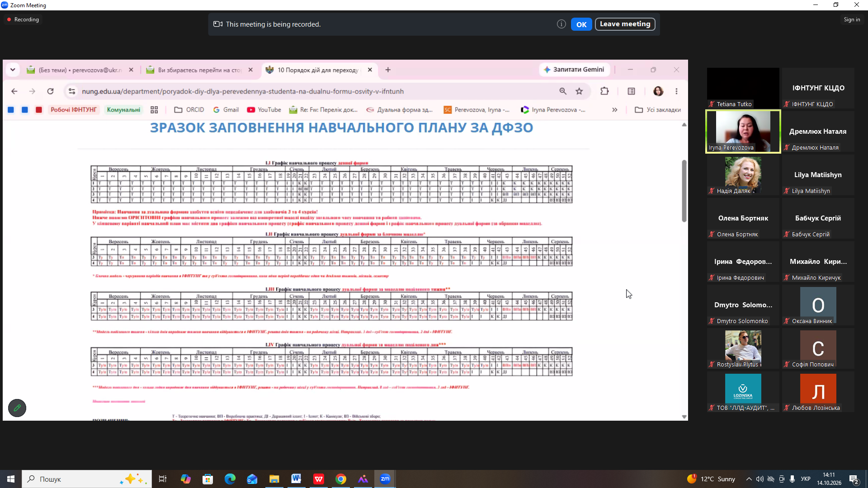
Task: Select the 10 Порядок дій tab
Action: (319, 70)
